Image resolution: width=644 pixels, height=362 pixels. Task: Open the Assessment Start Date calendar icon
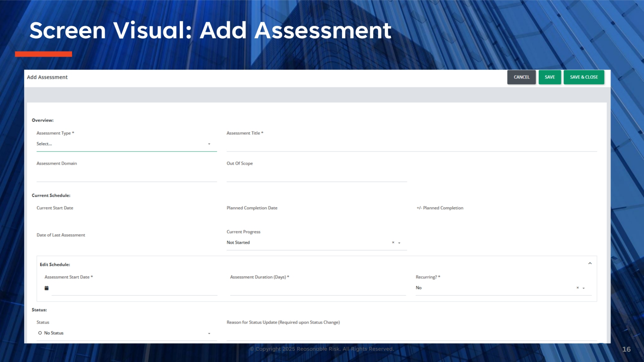(x=46, y=288)
